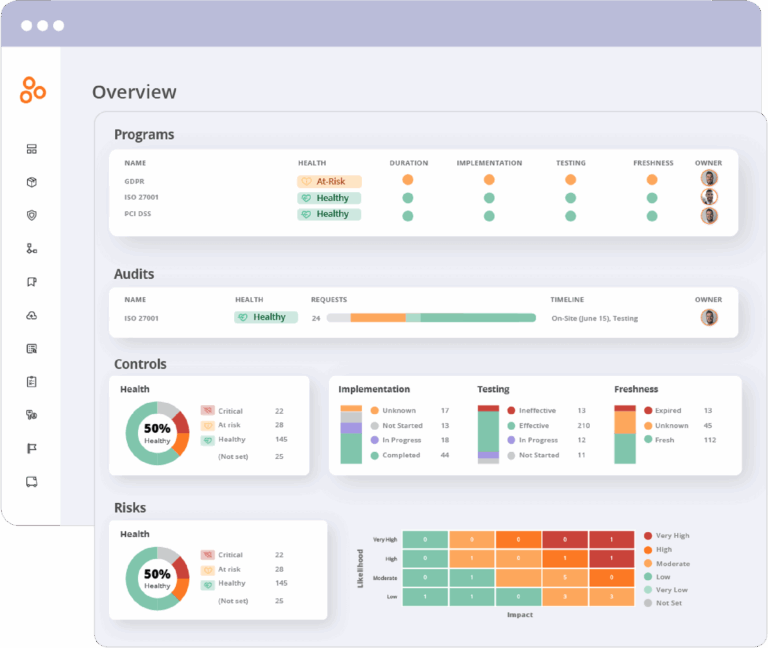Click PCI DSS's green Freshness status dot

651,216
